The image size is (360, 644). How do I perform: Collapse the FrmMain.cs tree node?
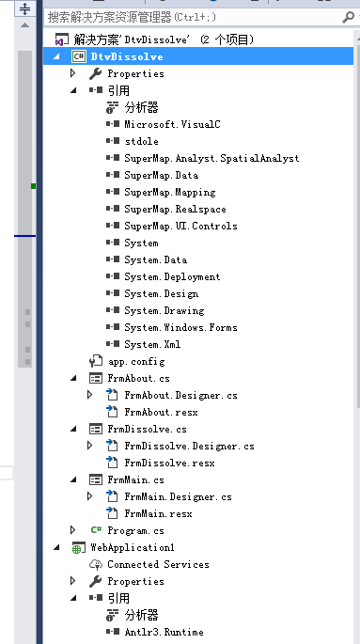pyautogui.click(x=73, y=479)
